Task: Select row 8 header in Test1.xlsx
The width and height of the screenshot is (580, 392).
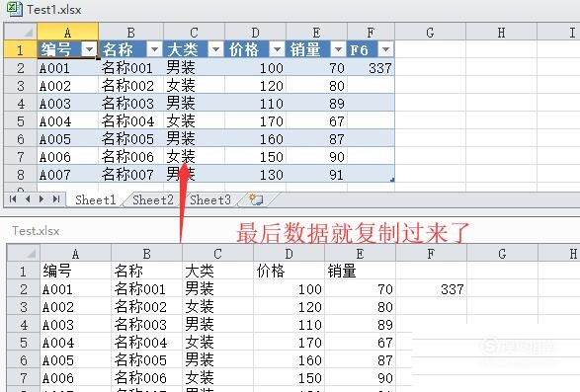Action: click(21, 174)
